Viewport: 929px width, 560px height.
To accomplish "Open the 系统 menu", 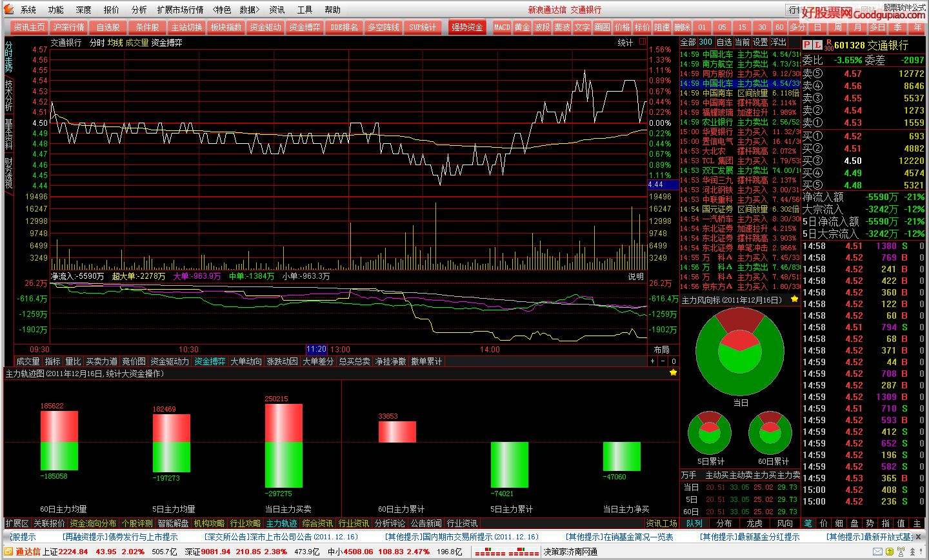I will [28, 10].
